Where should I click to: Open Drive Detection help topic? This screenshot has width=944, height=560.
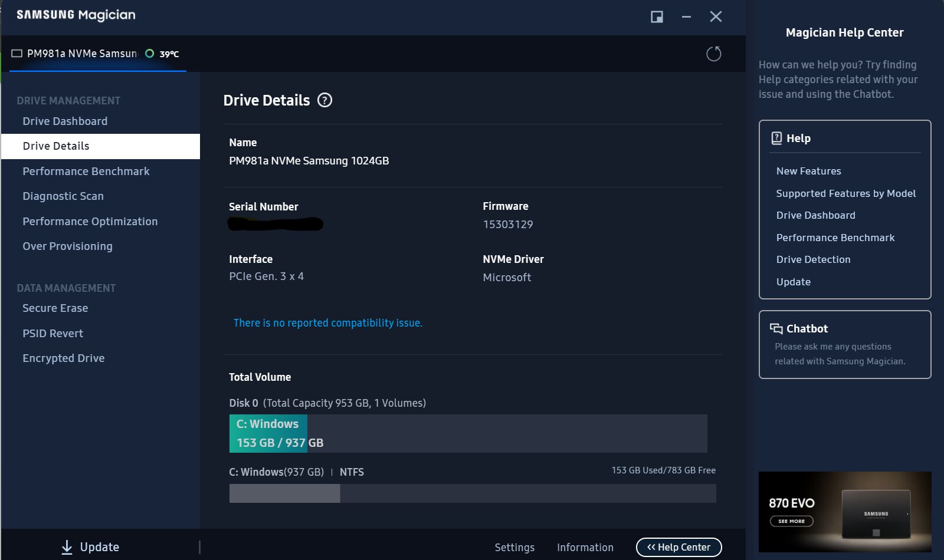coord(813,259)
